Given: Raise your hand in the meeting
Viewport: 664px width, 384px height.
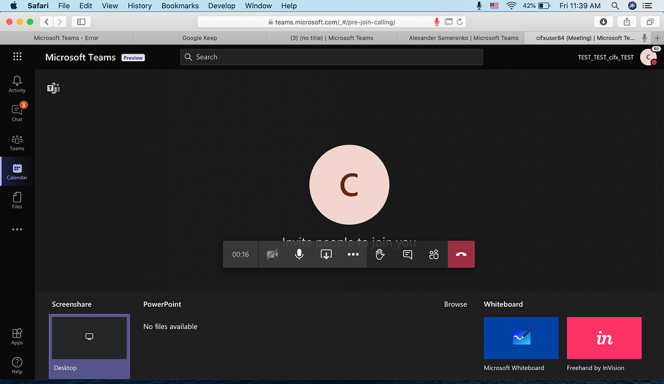Looking at the screenshot, I should (380, 254).
